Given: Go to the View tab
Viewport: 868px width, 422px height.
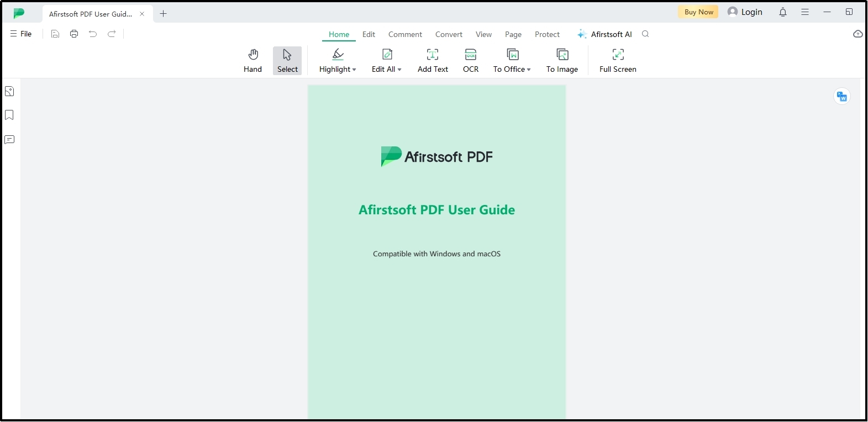Looking at the screenshot, I should pos(483,34).
